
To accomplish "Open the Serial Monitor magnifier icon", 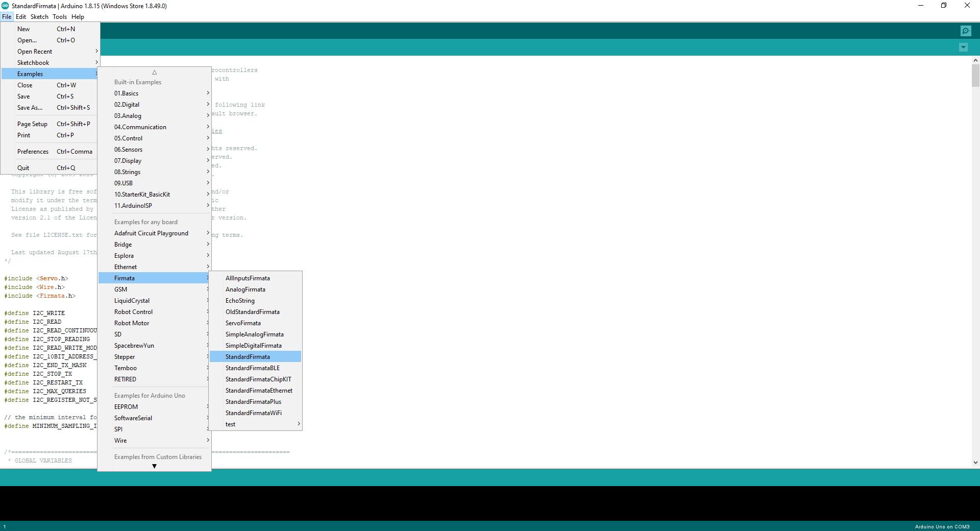I will pos(966,31).
